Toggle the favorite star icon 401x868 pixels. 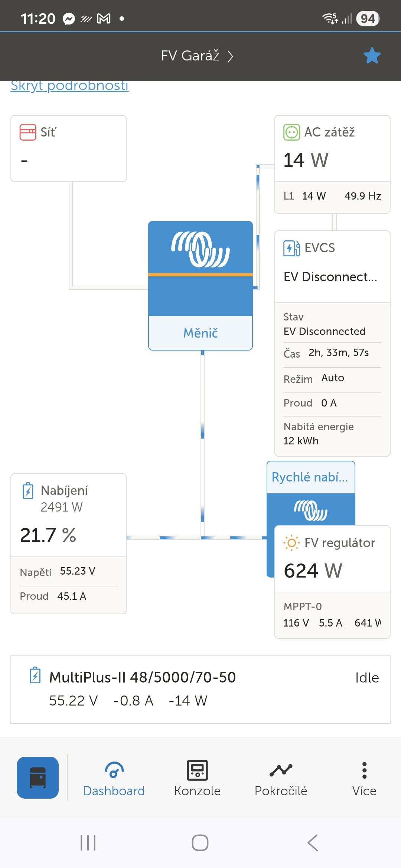[372, 56]
